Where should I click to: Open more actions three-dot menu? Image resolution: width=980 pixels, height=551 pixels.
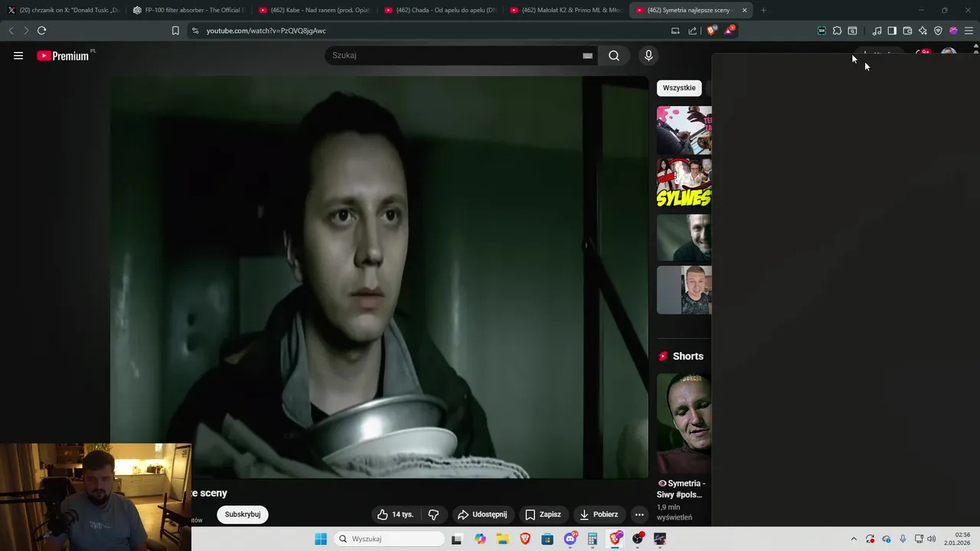point(639,514)
